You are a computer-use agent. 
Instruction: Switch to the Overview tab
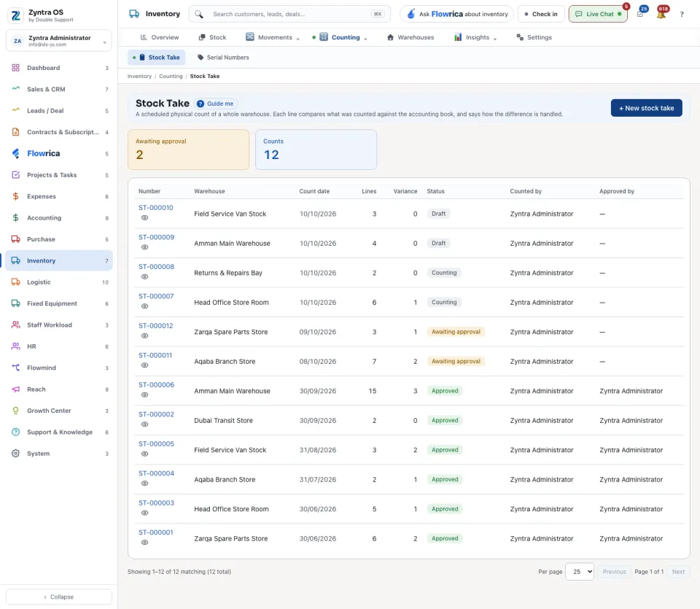click(160, 37)
